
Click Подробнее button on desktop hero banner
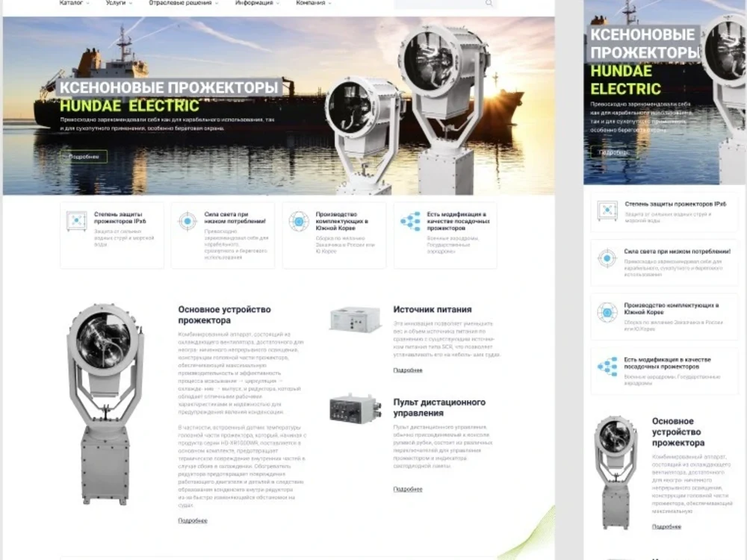click(x=84, y=157)
